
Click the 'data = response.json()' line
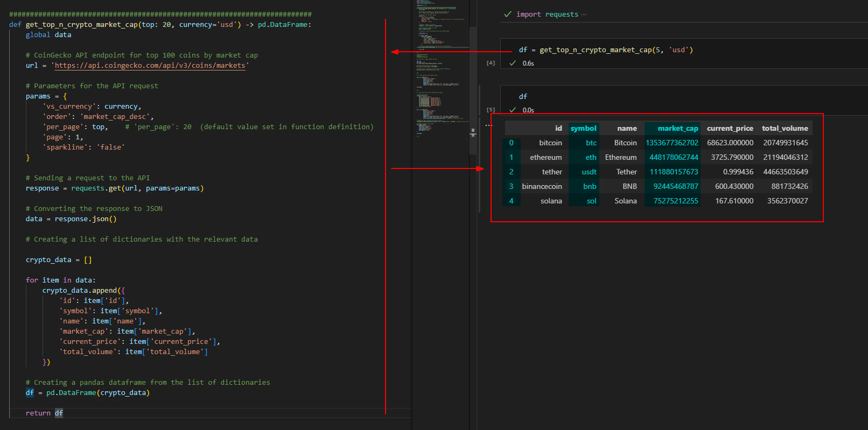[x=71, y=219]
